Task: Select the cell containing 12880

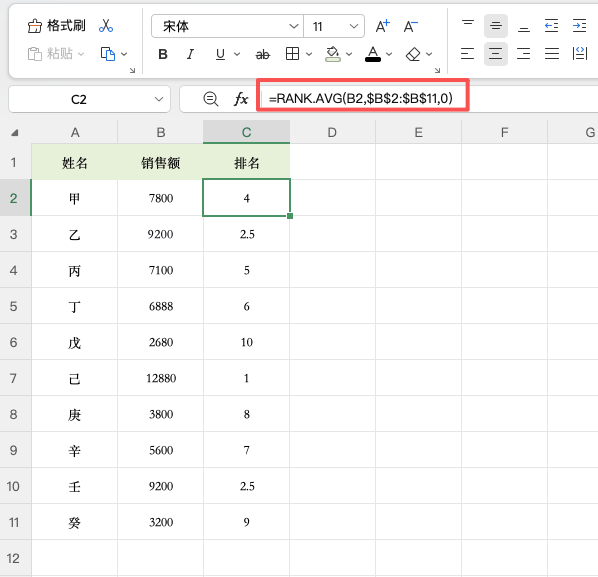Action: coord(161,378)
